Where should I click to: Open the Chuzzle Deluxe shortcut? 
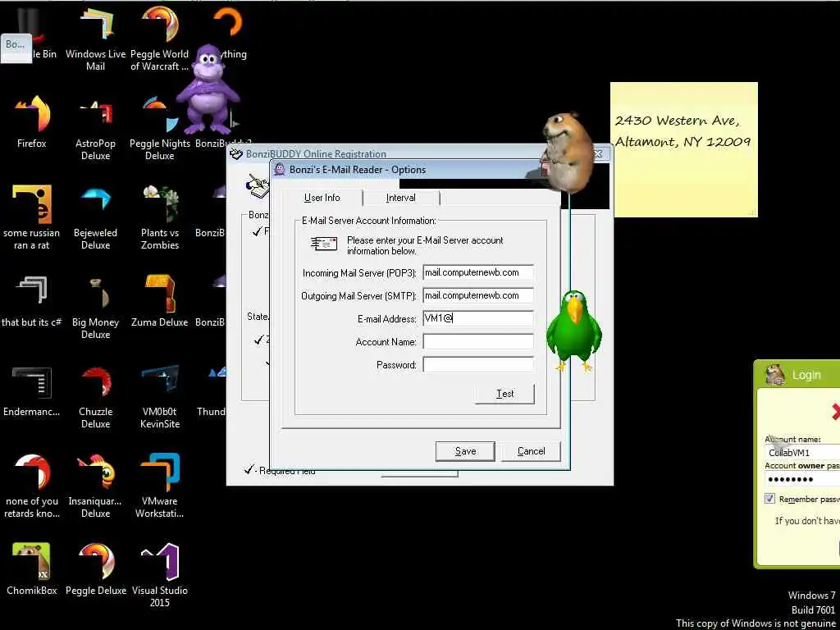tap(95, 398)
